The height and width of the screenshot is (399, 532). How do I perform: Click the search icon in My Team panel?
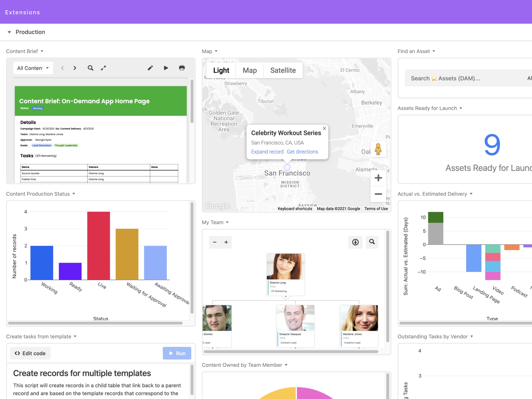click(x=372, y=242)
